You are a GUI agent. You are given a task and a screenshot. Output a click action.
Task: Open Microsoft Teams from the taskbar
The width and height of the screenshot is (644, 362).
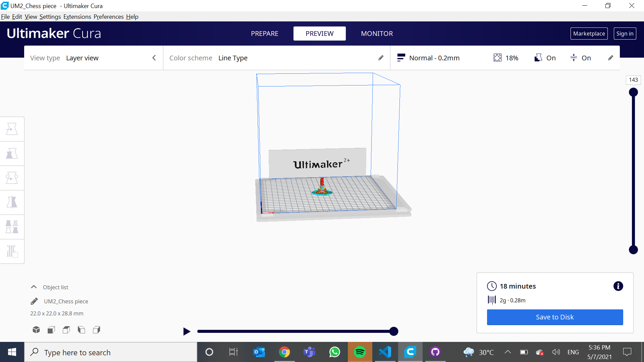(x=310, y=352)
